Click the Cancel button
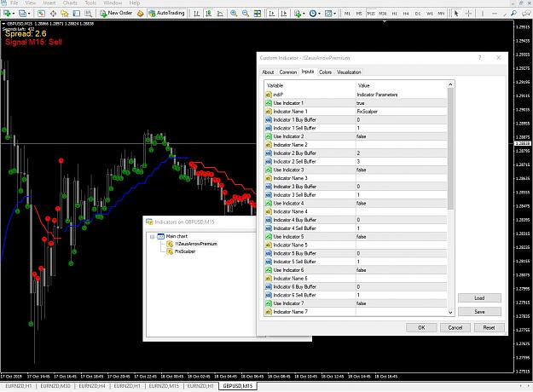 point(455,327)
